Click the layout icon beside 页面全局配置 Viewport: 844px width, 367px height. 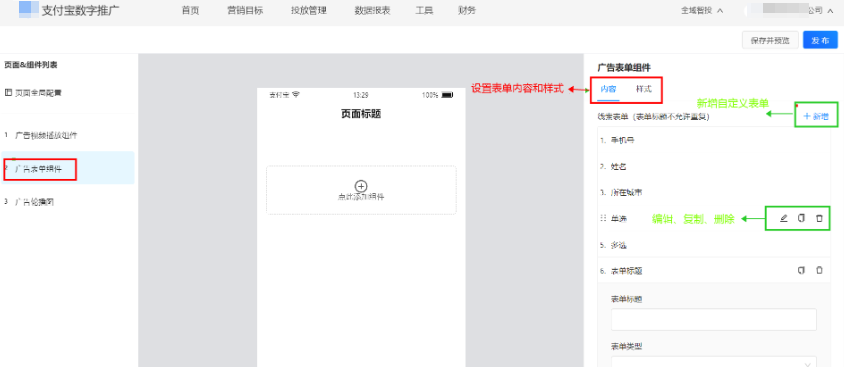[x=8, y=93]
